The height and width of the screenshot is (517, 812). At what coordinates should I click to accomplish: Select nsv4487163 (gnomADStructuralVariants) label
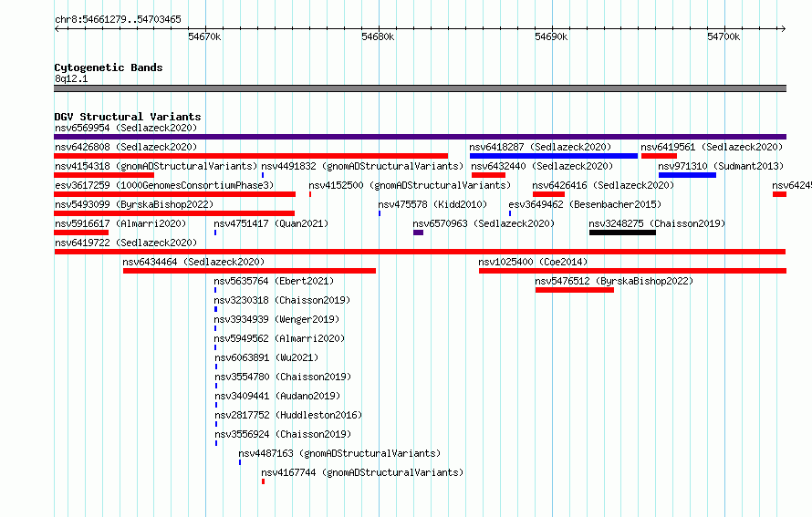[x=339, y=453]
